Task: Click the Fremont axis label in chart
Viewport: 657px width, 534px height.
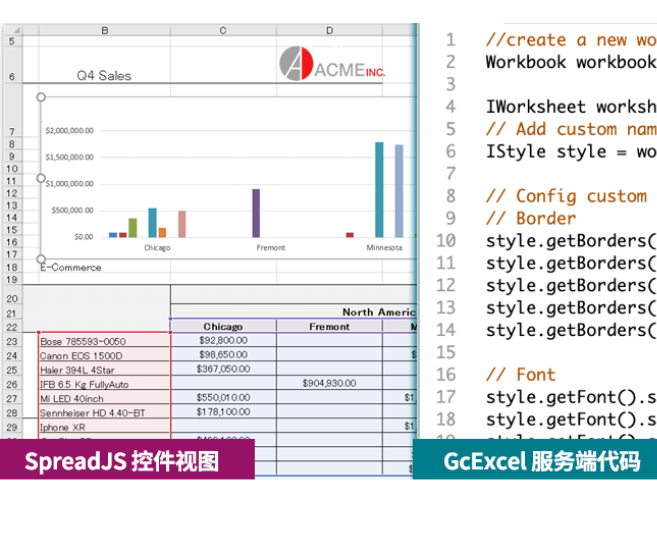Action: pyautogui.click(x=271, y=248)
